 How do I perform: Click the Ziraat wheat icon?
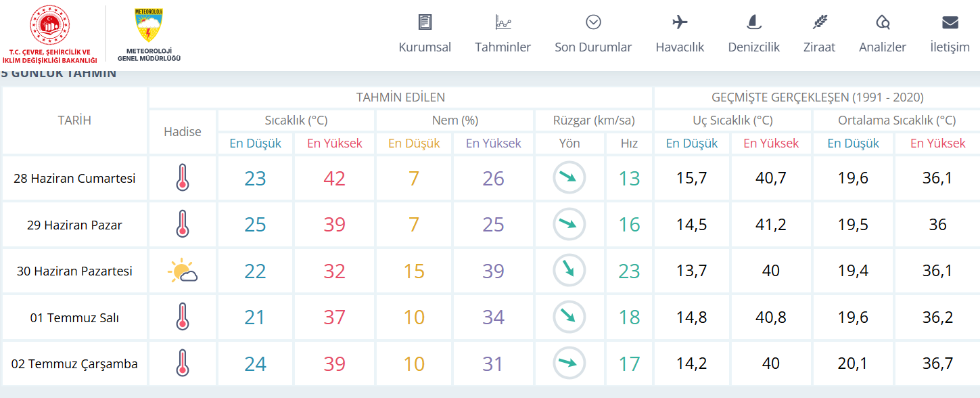(820, 22)
